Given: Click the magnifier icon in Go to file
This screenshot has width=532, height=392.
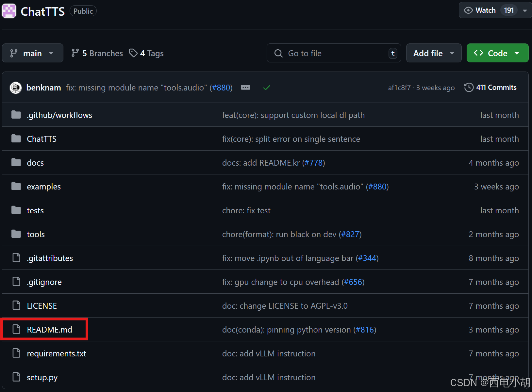Looking at the screenshot, I should coord(278,53).
